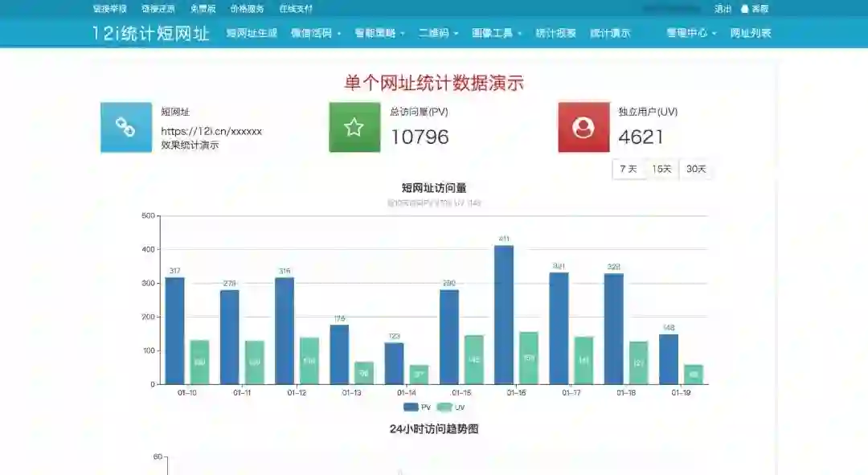The height and width of the screenshot is (475, 868).
Task: Click the 12i统计短网址 site logo
Action: (150, 33)
